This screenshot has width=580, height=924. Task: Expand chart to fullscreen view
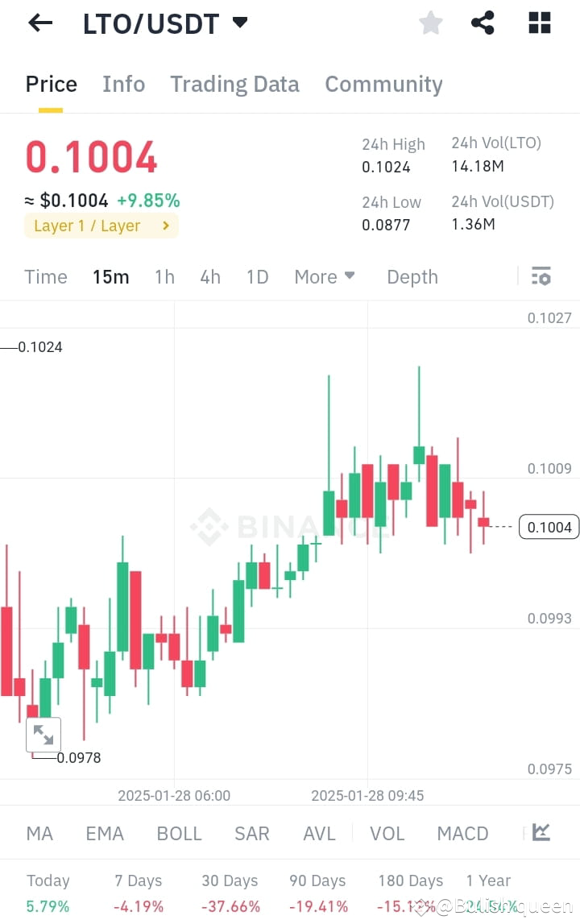[x=43, y=734]
